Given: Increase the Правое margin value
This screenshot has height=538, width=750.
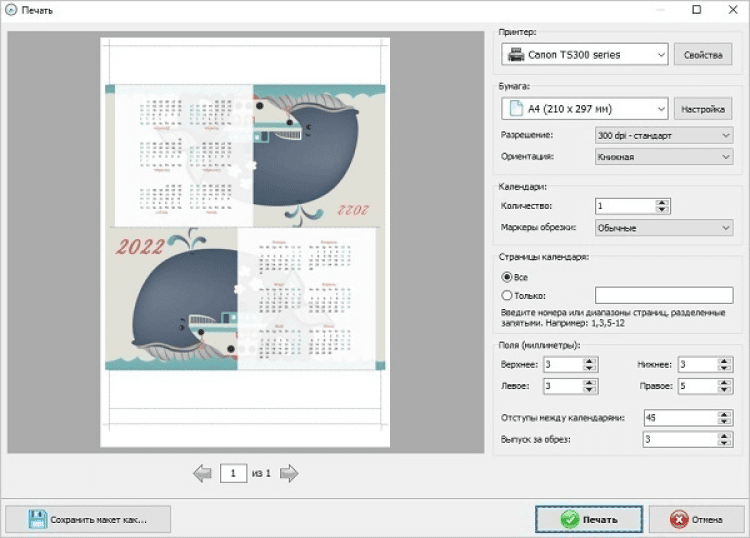Looking at the screenshot, I should (x=725, y=382).
